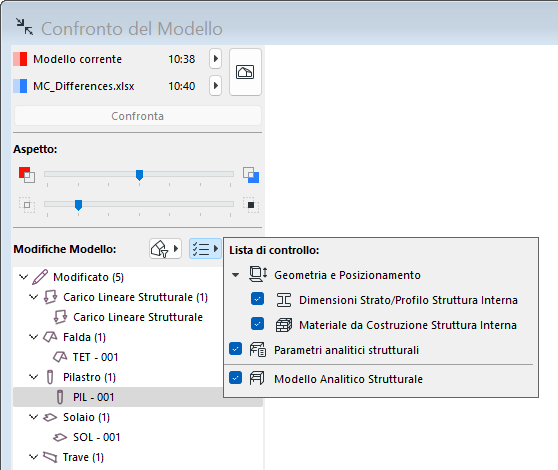Click the model color balance slider handle

[x=140, y=175]
